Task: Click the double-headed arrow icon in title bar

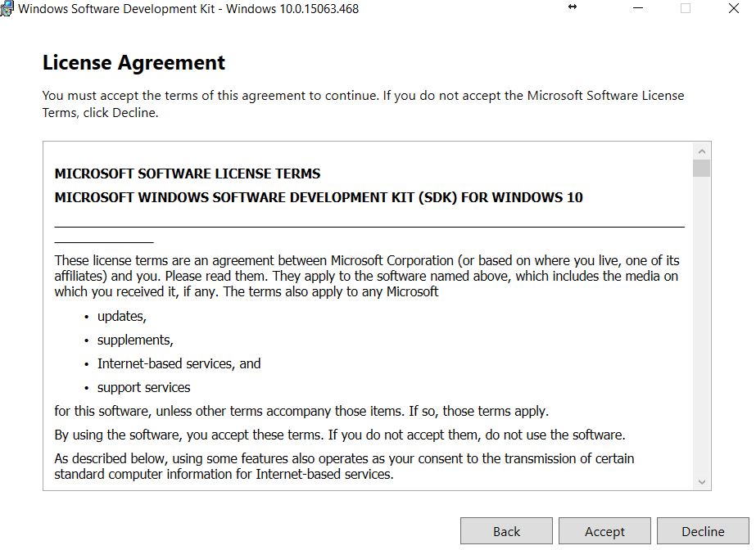Action: [x=573, y=7]
